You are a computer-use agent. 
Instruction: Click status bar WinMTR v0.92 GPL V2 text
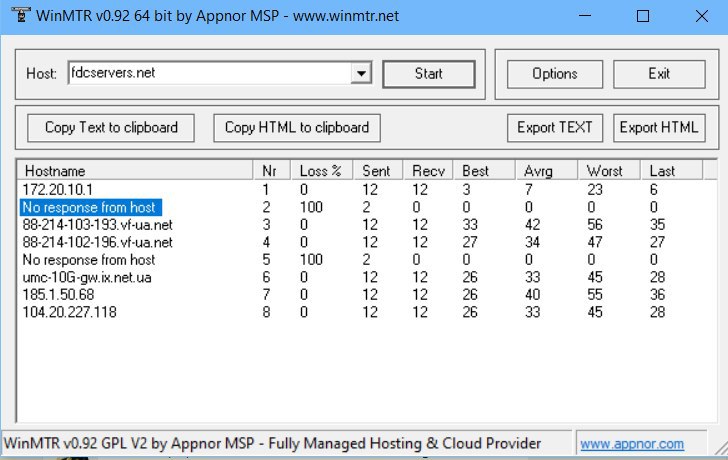[x=273, y=444]
